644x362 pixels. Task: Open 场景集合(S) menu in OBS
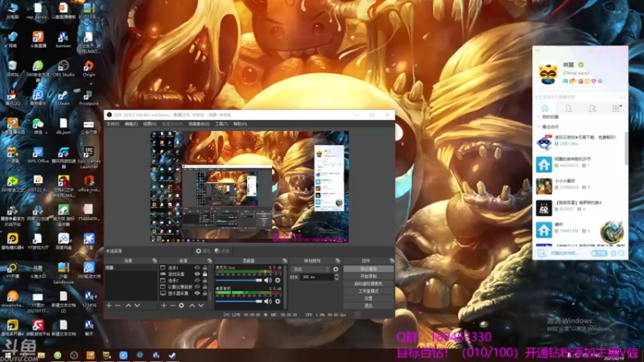(199, 124)
